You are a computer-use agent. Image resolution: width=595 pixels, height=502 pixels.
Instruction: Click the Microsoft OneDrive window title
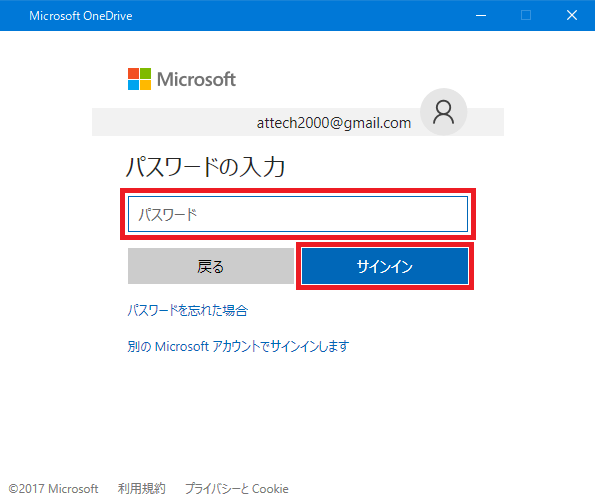[x=81, y=16]
